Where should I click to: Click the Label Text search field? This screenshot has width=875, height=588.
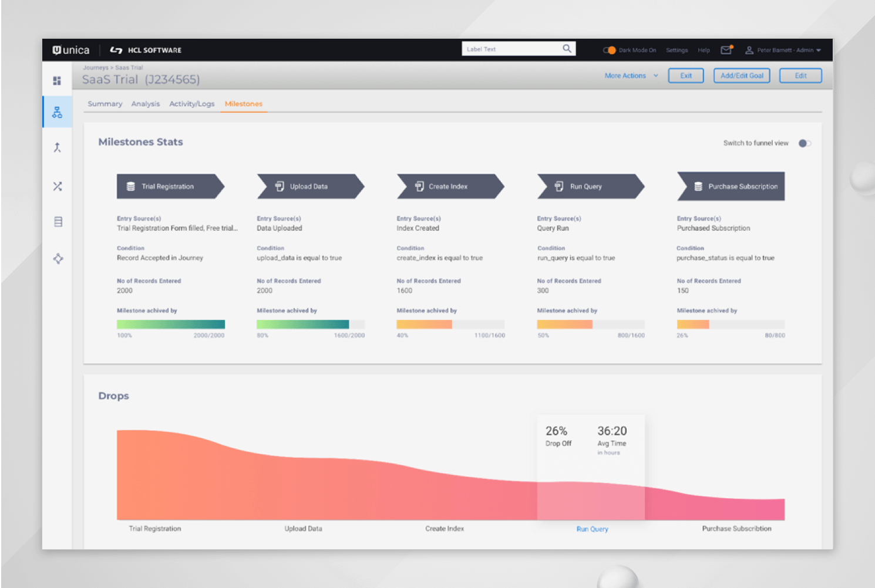pyautogui.click(x=511, y=49)
